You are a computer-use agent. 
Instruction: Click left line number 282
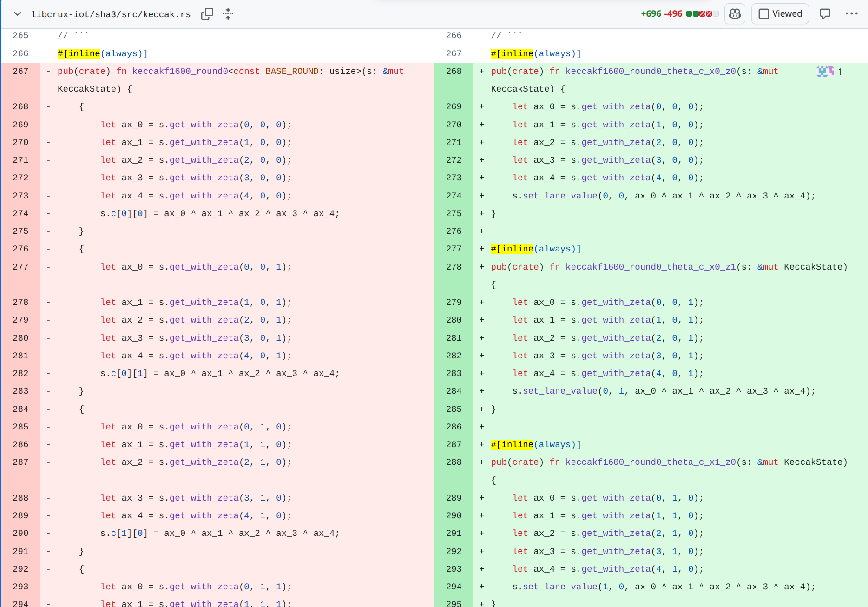coord(20,373)
